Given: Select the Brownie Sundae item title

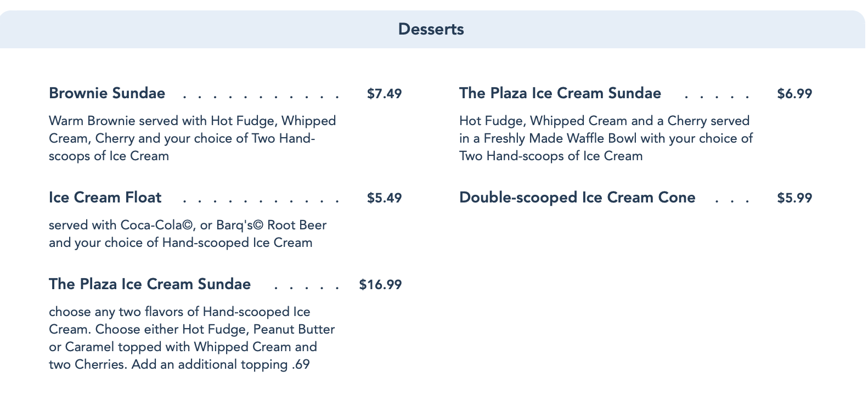Looking at the screenshot, I should click(x=107, y=93).
